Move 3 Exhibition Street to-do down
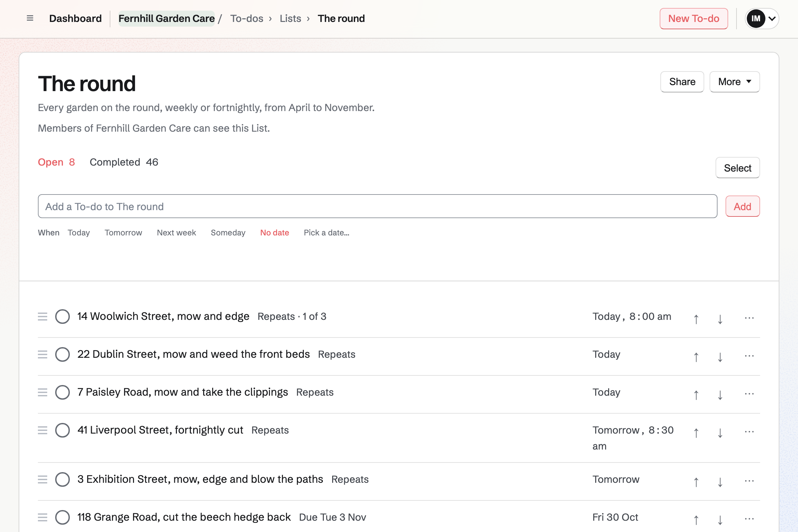This screenshot has height=532, width=798. 720,482
